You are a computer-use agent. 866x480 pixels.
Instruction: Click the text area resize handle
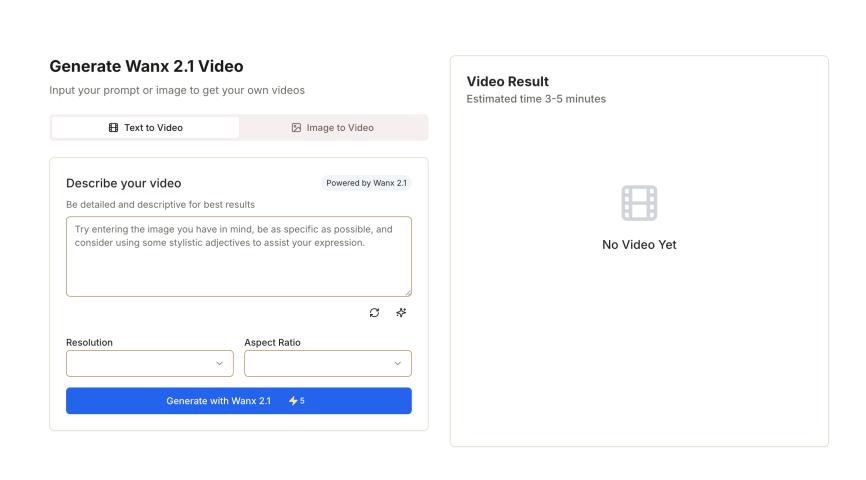(x=408, y=292)
